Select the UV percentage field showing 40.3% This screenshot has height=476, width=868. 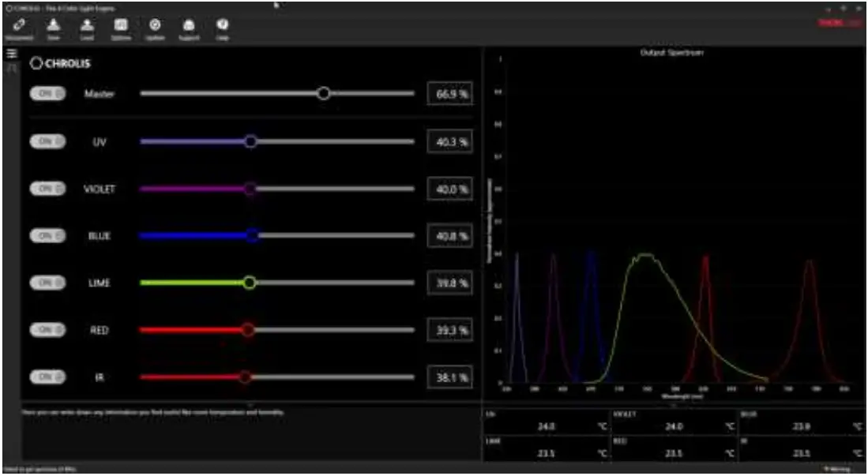point(452,140)
